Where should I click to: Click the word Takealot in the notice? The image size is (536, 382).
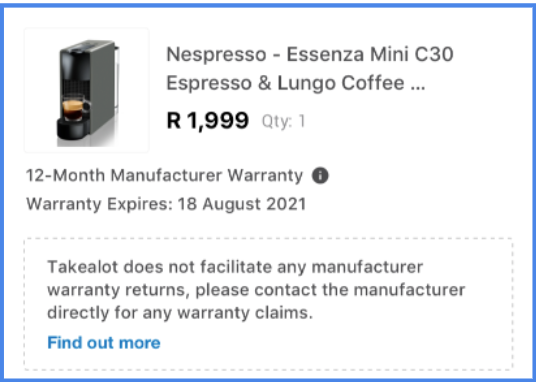click(x=83, y=267)
